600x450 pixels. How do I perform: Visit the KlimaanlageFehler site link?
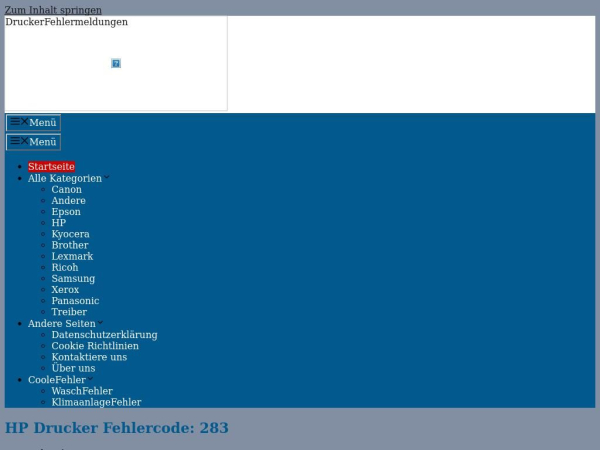pos(96,402)
